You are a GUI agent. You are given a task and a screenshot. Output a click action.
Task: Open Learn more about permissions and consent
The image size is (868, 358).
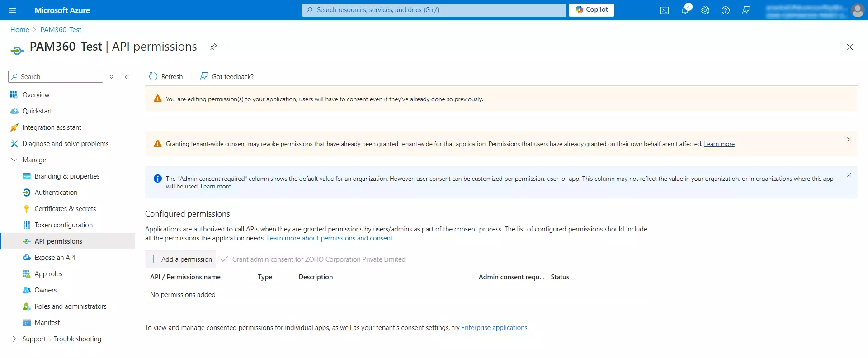pyautogui.click(x=330, y=238)
